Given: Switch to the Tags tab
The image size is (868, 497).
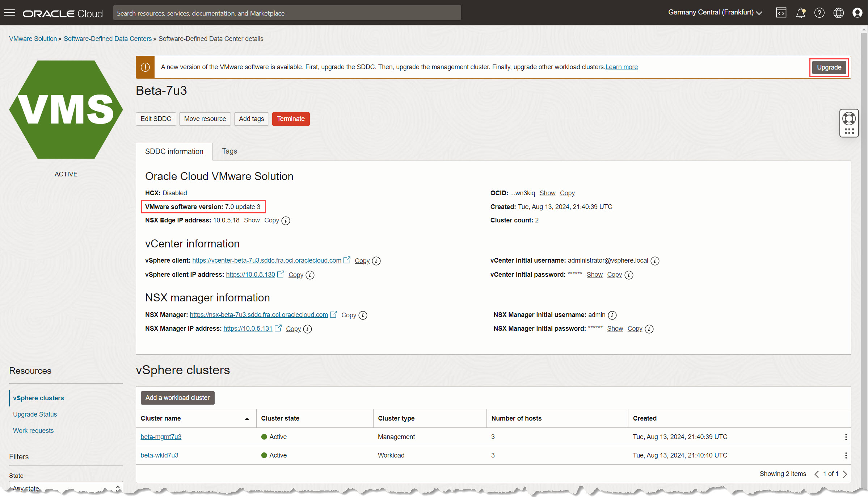Looking at the screenshot, I should pos(229,151).
